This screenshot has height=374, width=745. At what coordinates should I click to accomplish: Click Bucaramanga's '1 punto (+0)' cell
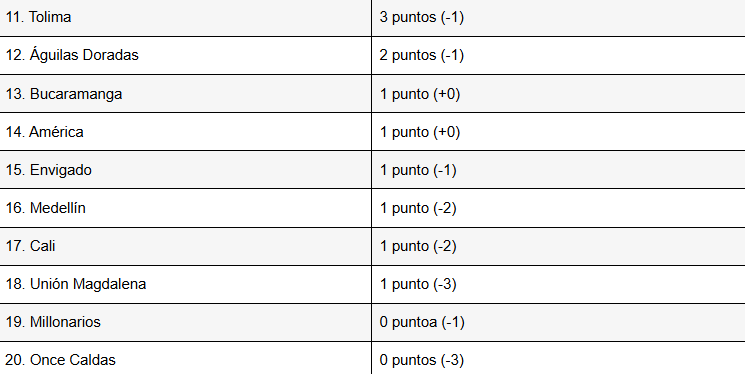(559, 94)
